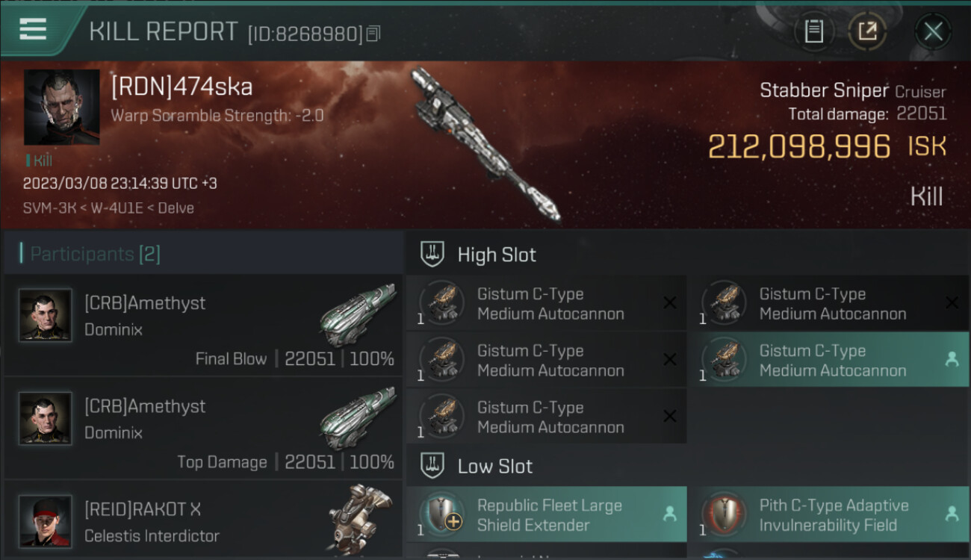View 474ska pilot portrait
This screenshot has height=560, width=971.
coord(62,108)
